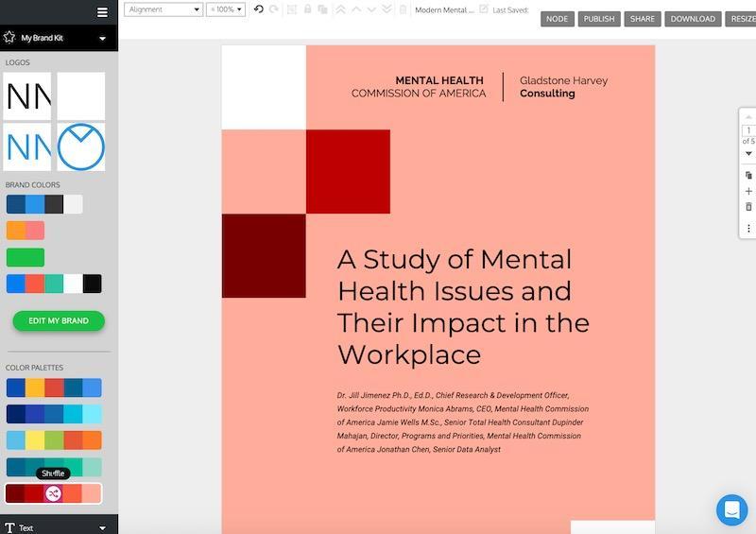Click the SHARE button

[x=643, y=19]
